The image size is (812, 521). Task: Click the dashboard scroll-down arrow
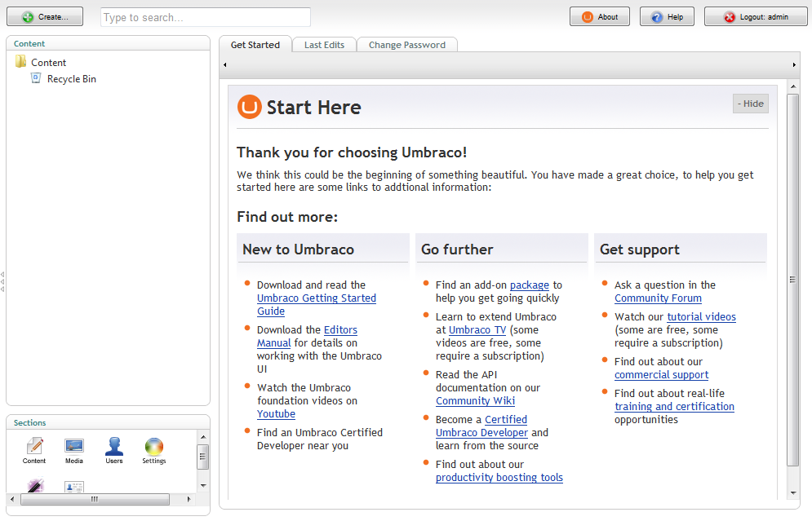tap(793, 493)
